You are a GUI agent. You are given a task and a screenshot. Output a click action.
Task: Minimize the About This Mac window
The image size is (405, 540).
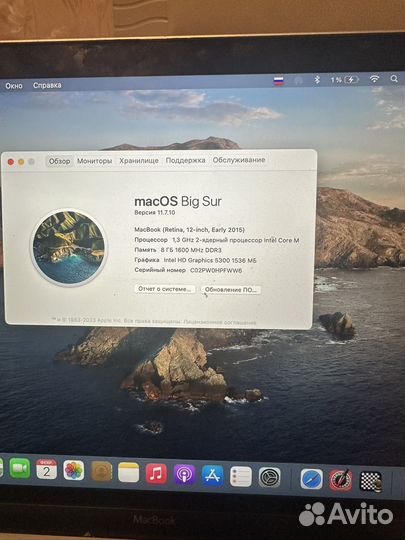click(21, 162)
